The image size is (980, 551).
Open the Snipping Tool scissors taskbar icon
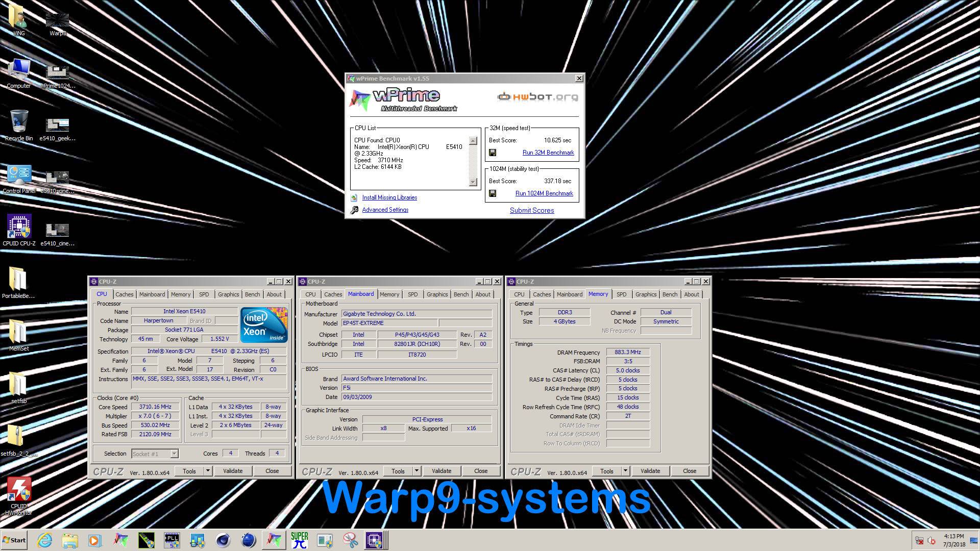point(351,540)
